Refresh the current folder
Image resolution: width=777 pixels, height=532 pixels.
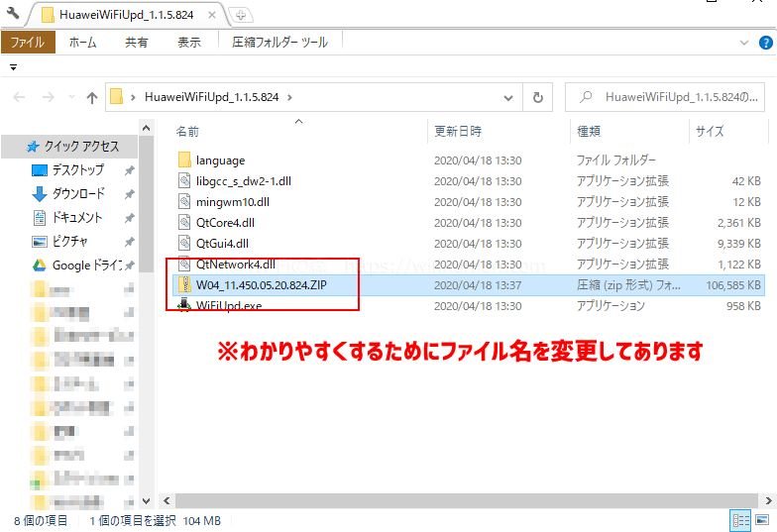(537, 97)
